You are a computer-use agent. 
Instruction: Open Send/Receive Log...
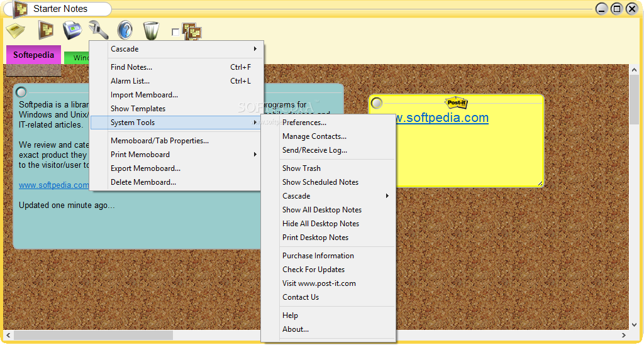click(x=328, y=150)
